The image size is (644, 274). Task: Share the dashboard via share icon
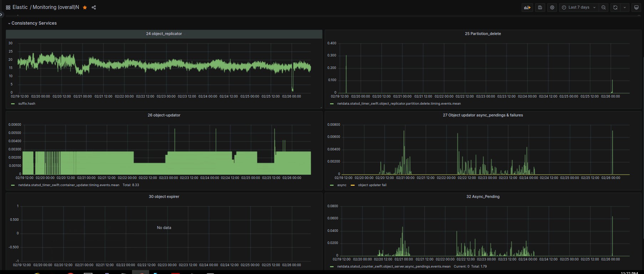[94, 8]
